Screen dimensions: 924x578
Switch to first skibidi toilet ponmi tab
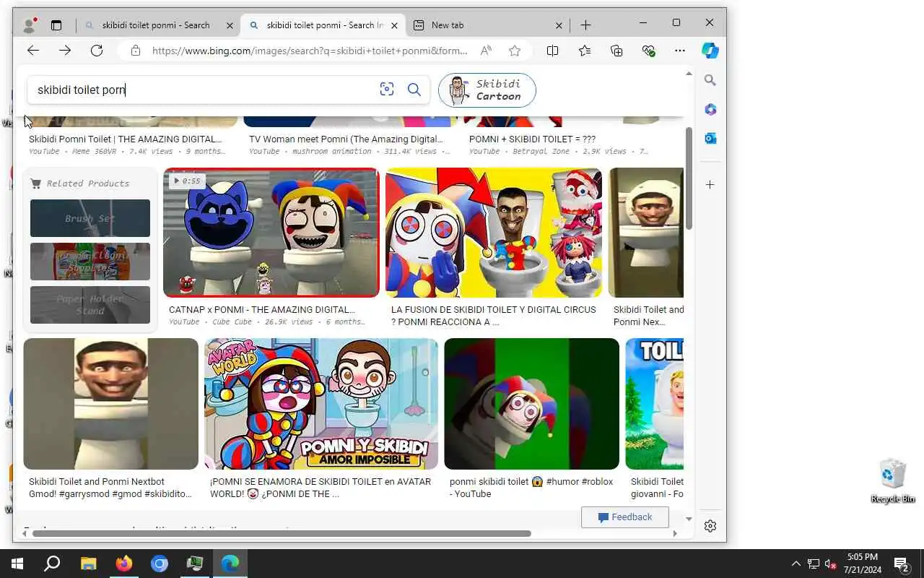coord(155,25)
